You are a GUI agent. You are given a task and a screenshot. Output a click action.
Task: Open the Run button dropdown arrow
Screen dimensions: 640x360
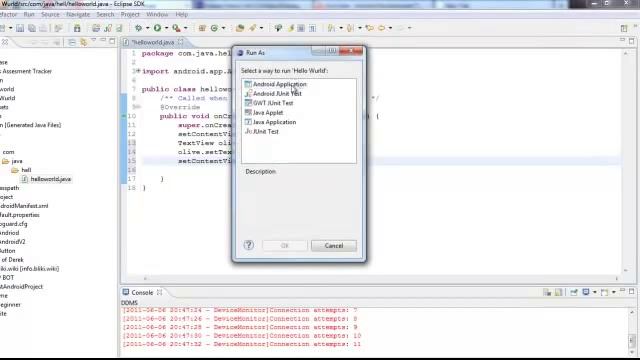167,28
